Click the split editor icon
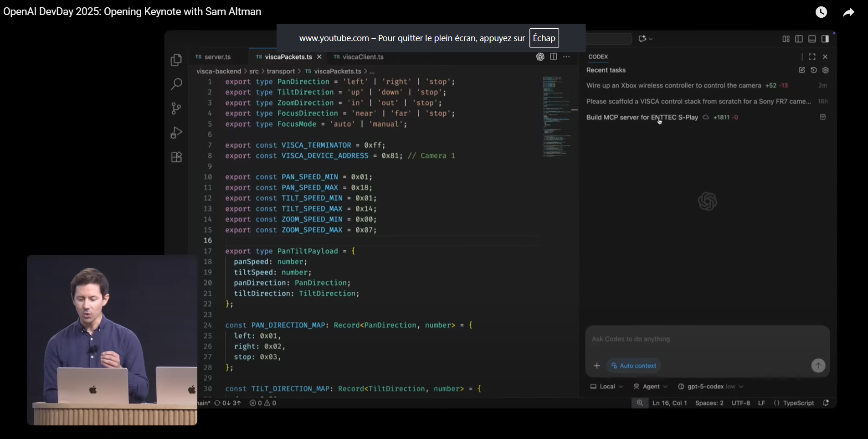The image size is (868, 439). (x=554, y=57)
